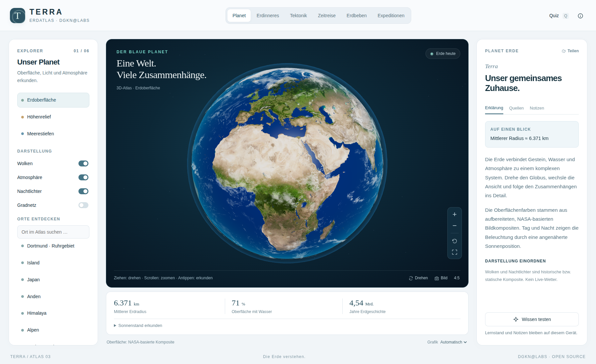Image resolution: width=596 pixels, height=364 pixels.
Task: Open the Grafik Automatisch dropdown
Action: click(453, 342)
